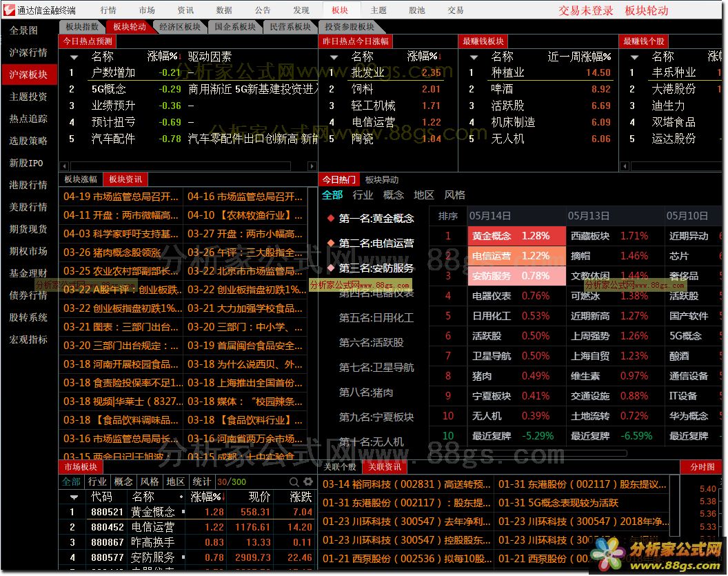Select 分时图 tab
Viewport: 728px width, 576px height.
[x=702, y=467]
